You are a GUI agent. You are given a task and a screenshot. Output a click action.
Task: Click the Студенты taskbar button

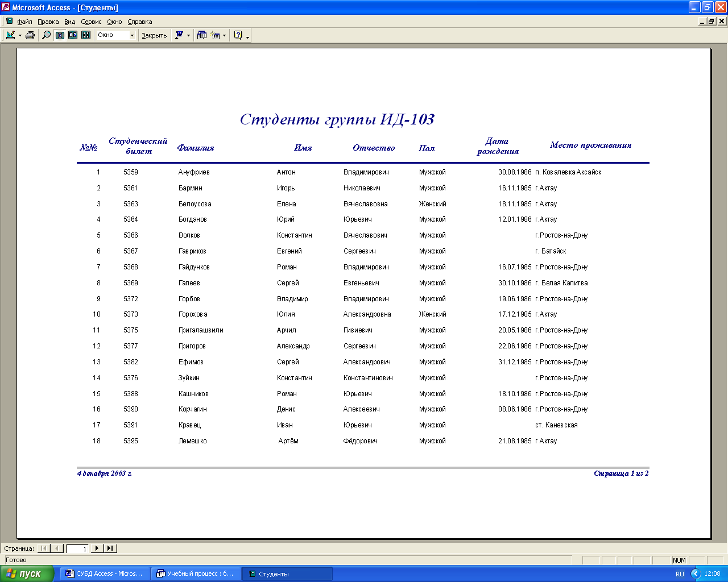coord(287,574)
